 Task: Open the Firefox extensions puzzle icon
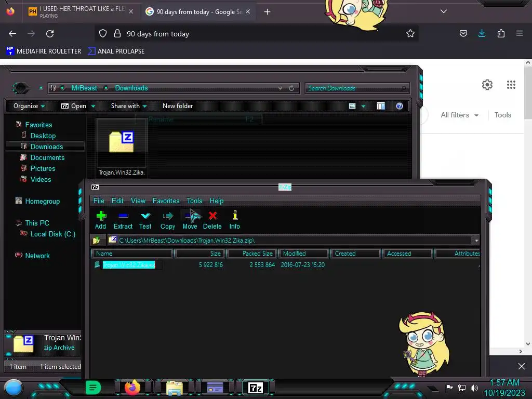[x=501, y=33]
